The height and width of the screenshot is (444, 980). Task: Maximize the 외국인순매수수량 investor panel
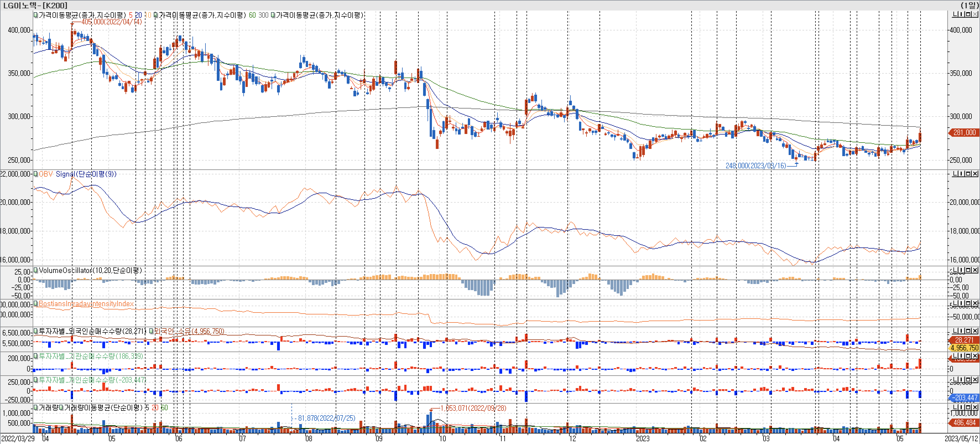(x=968, y=331)
